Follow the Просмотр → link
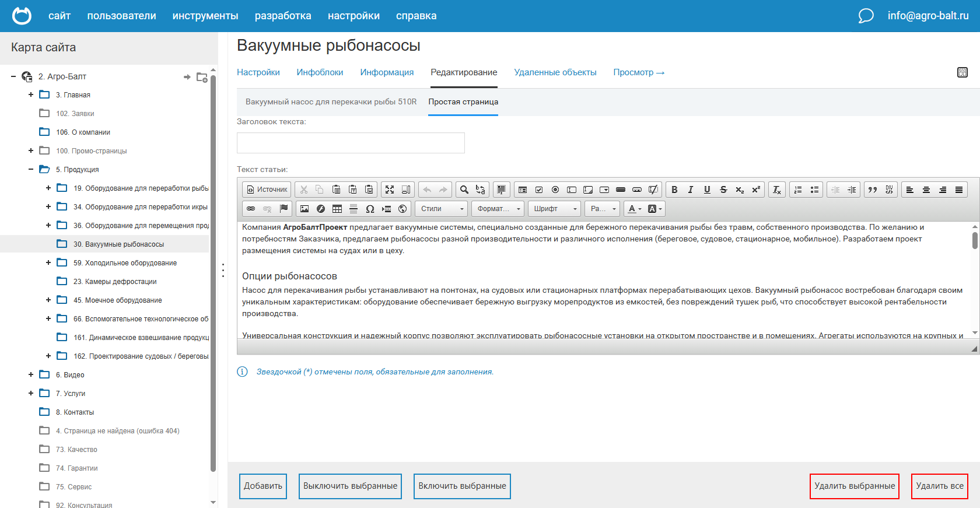 pyautogui.click(x=639, y=72)
